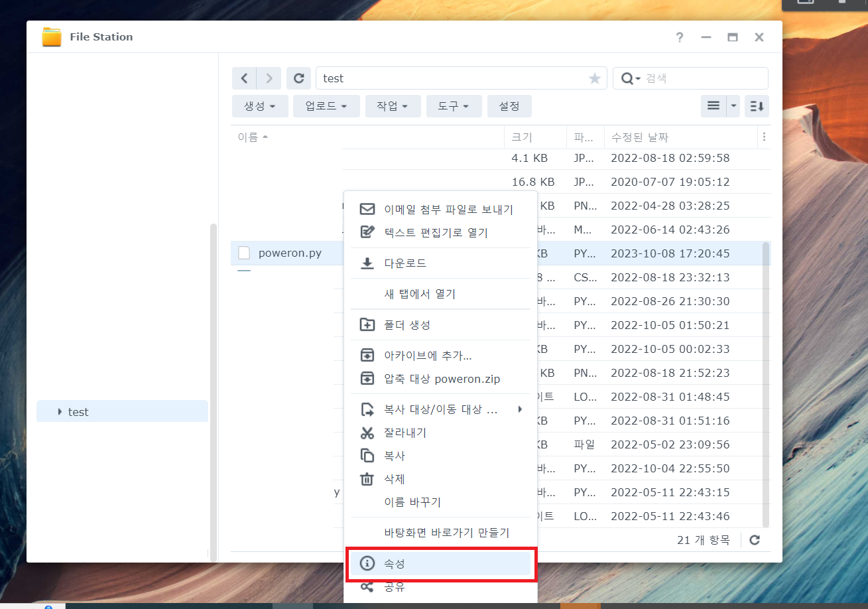This screenshot has width=868, height=609.
Task: Choose 다운로드 from context menu
Action: (440, 263)
